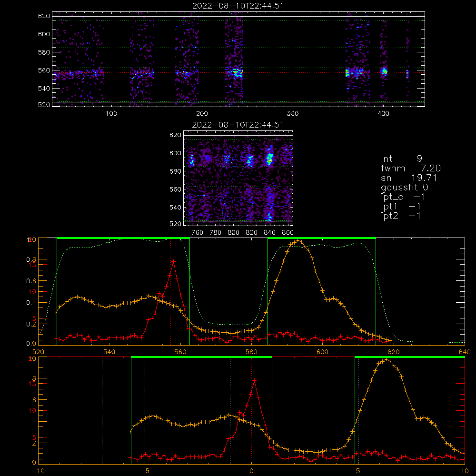Viewport: 476px width, 476px height.
Task: Click x-axis label 100 on top spectrogram
Action: pos(111,114)
